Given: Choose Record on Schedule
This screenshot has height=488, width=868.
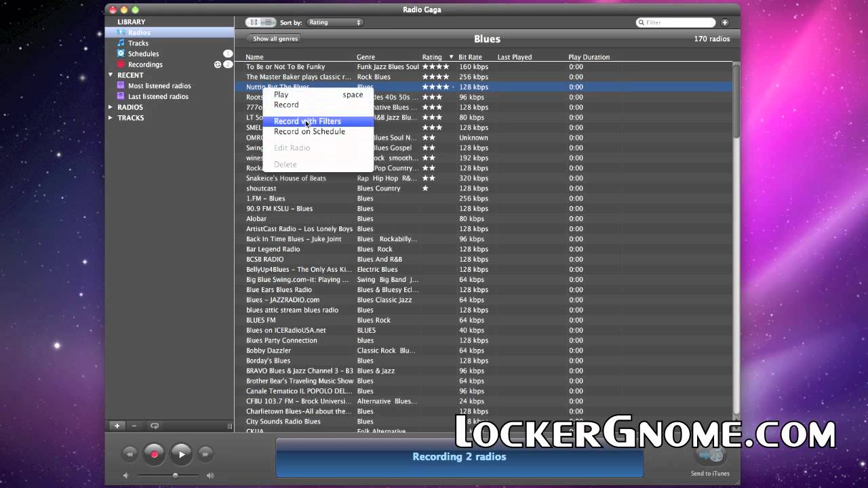Looking at the screenshot, I should pyautogui.click(x=318, y=131).
